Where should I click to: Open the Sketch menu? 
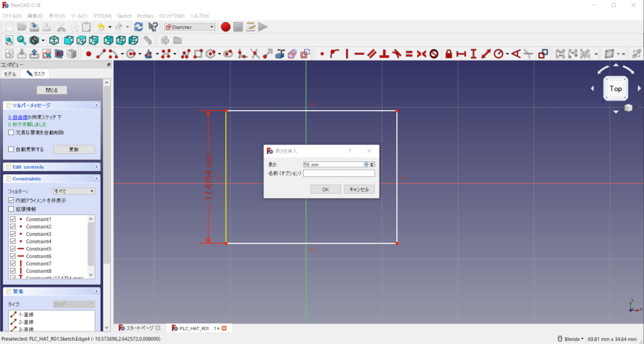point(125,16)
